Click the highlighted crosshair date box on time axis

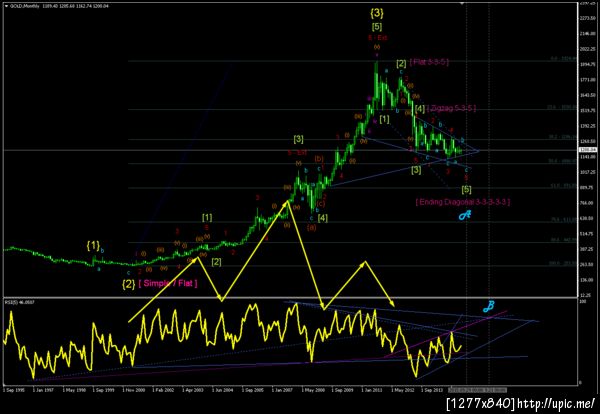click(x=478, y=390)
